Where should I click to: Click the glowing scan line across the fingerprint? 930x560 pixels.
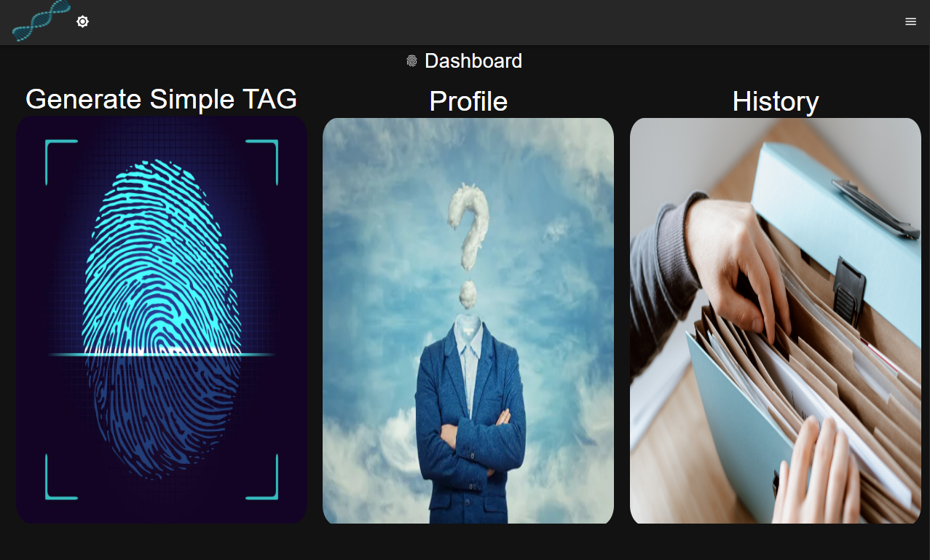point(162,355)
